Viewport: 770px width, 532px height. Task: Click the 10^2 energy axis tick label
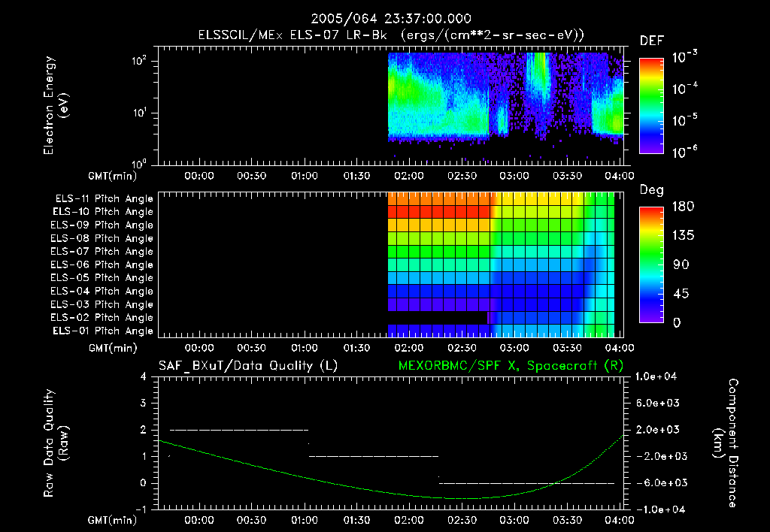pos(139,61)
